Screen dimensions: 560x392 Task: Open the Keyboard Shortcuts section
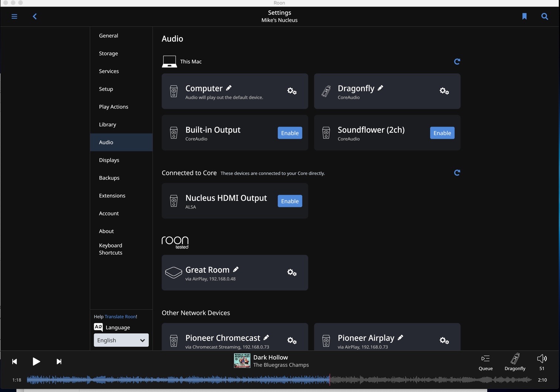coord(121,249)
